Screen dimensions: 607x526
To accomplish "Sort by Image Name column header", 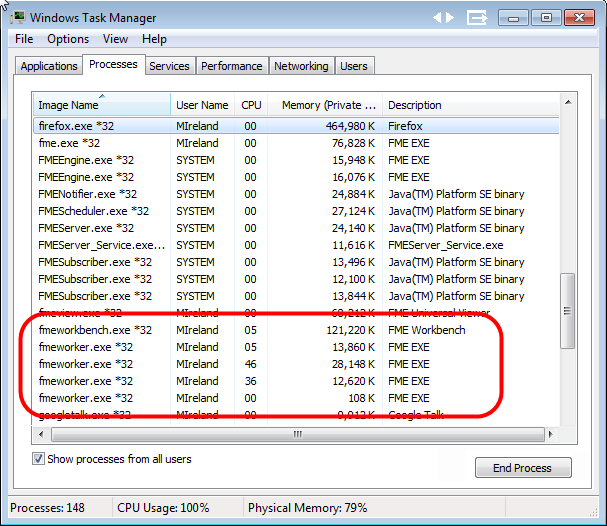I will (x=101, y=105).
